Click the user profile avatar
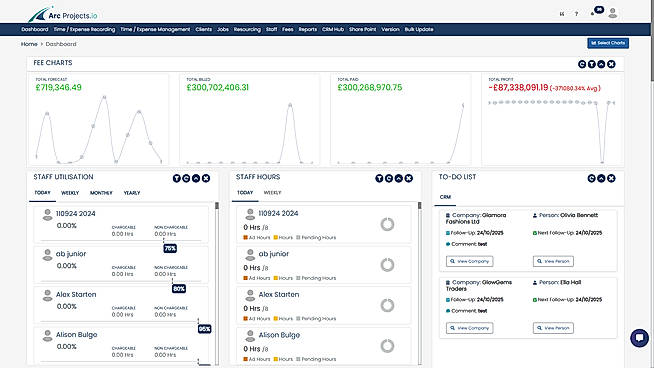 pyautogui.click(x=612, y=13)
